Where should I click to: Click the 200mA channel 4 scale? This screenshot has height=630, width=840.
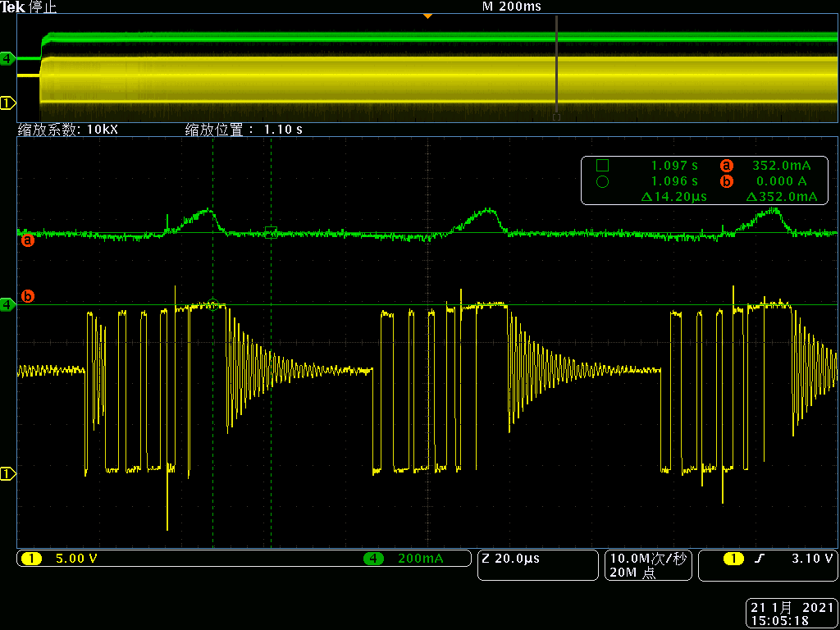421,559
